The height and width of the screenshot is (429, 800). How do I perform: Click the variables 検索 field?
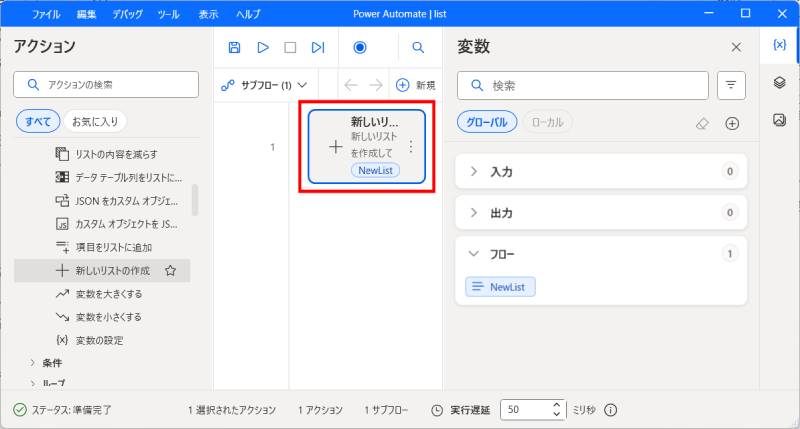click(583, 85)
